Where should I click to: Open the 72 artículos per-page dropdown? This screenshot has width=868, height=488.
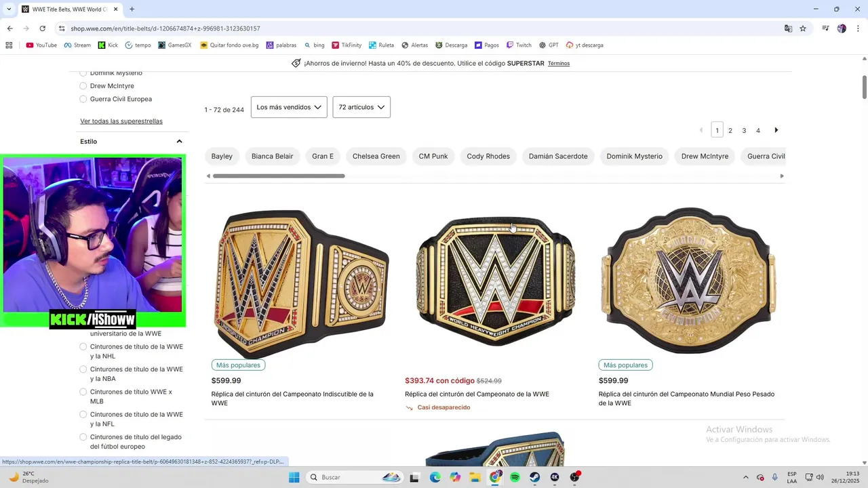click(x=361, y=107)
